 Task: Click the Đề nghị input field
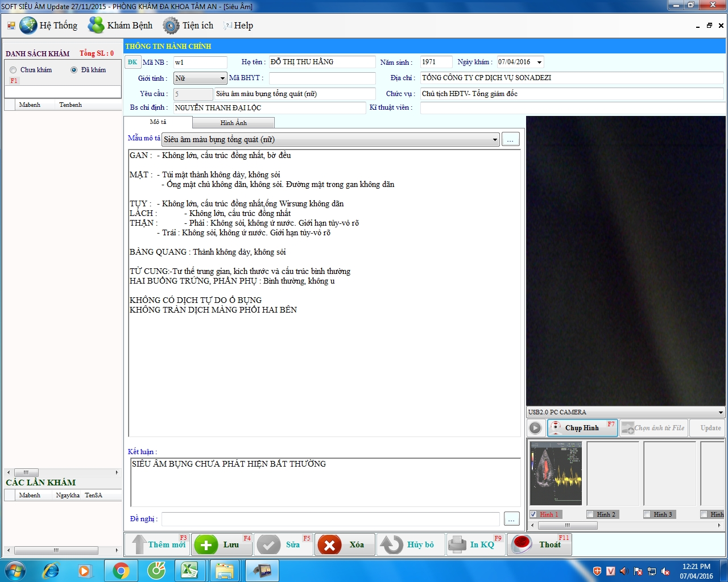(330, 519)
